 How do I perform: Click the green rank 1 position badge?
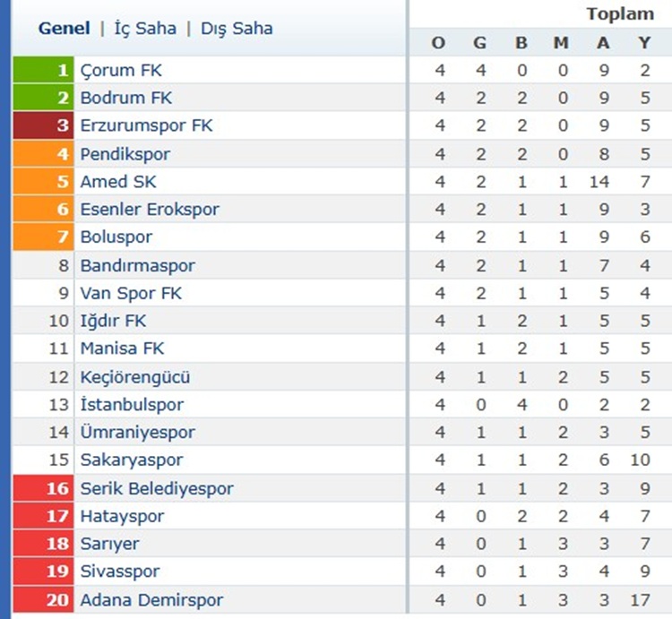coord(43,70)
